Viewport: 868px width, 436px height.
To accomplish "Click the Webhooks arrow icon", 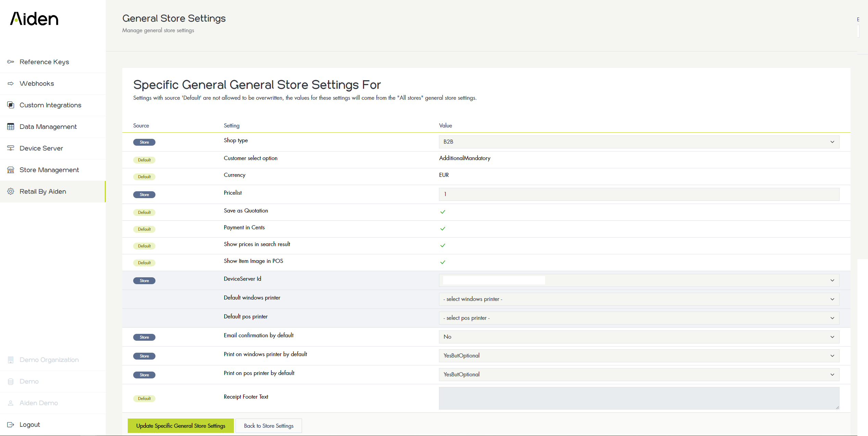I will pyautogui.click(x=11, y=84).
